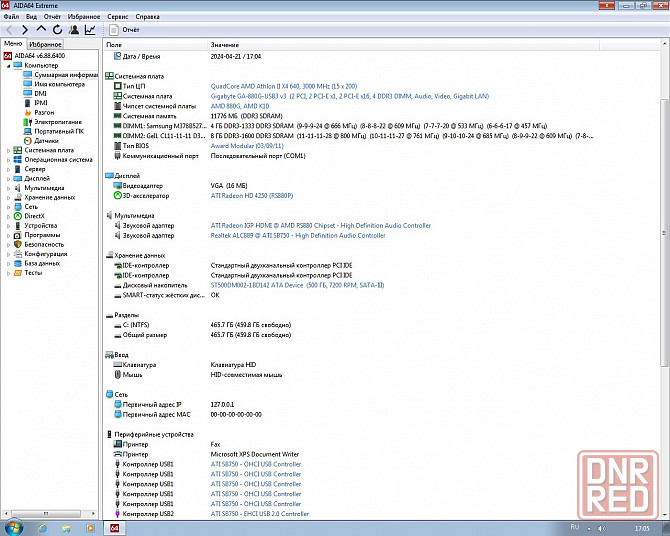The height and width of the screenshot is (536, 670).
Task: Switch to the Избранное tab in the left panel
Action: (x=45, y=44)
